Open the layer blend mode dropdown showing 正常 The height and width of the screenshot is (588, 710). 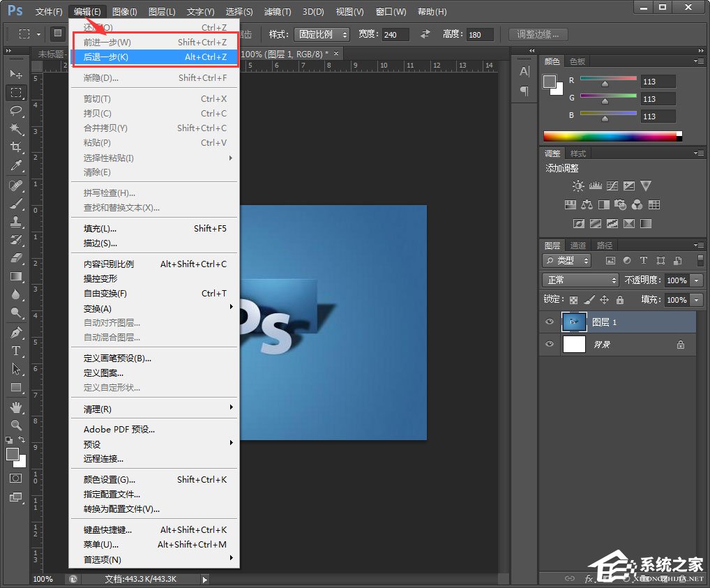[580, 280]
